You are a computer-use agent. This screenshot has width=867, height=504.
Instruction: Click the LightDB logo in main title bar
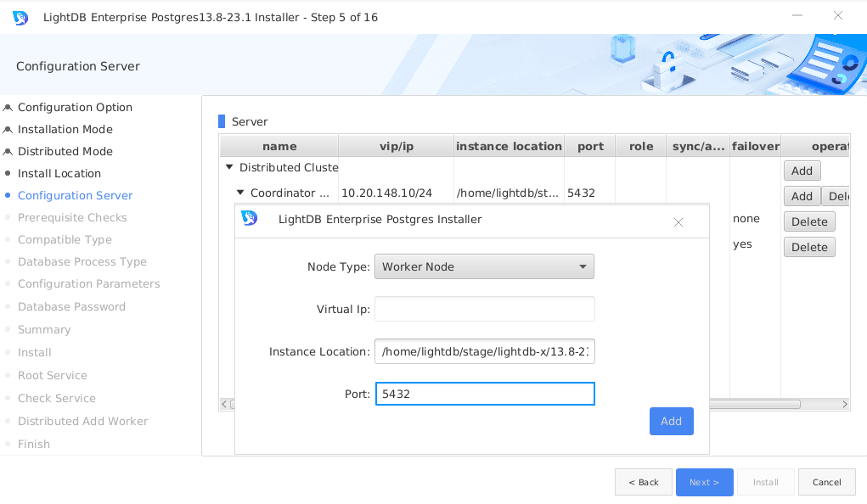click(x=20, y=18)
